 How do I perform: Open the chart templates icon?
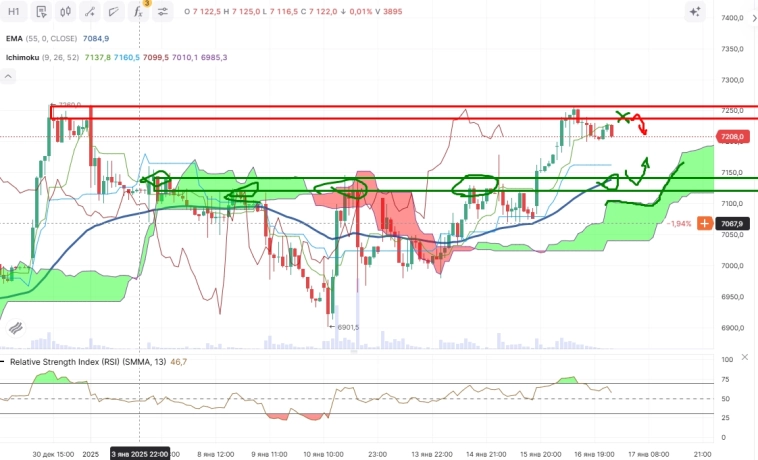(x=41, y=11)
